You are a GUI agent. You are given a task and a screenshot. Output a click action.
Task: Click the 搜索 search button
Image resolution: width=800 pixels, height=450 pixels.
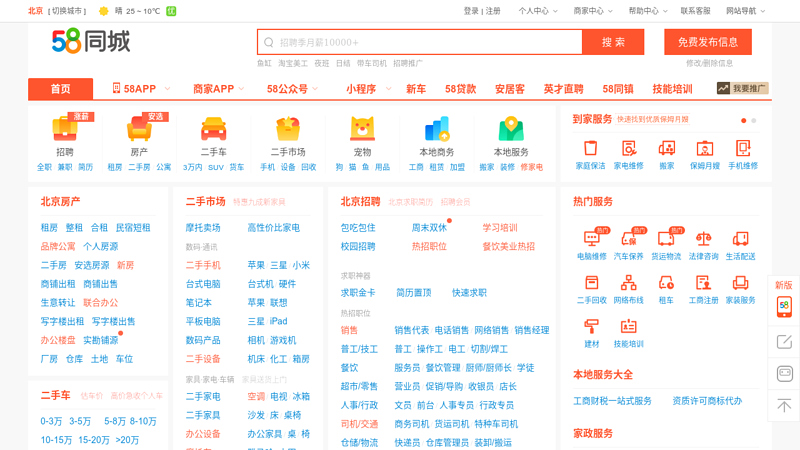coord(613,42)
